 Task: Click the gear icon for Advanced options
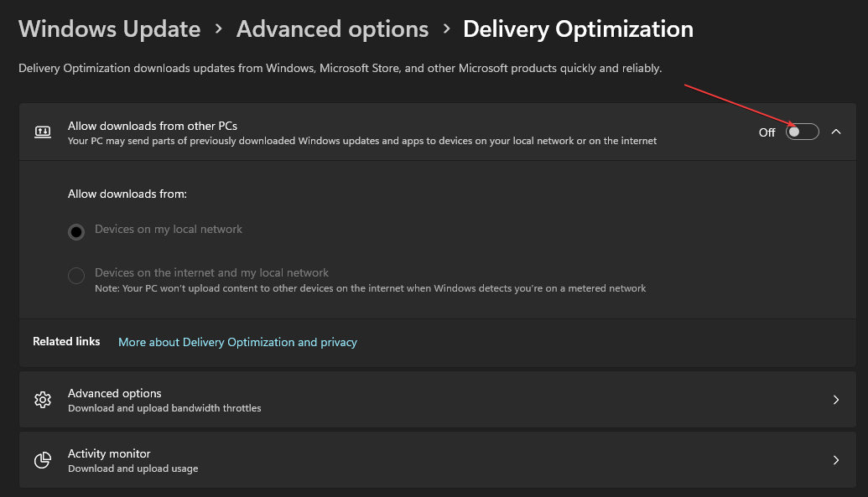tap(43, 400)
